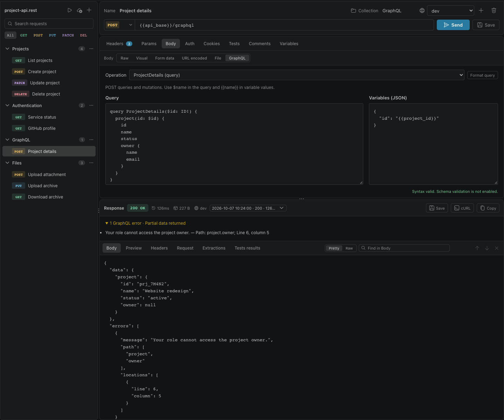Open the environment globe icon next to dev

point(422,11)
